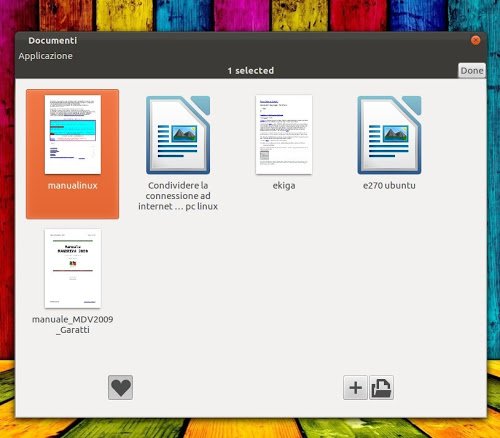Click the desktop wallpaper above the window
The image size is (500, 438).
tap(250, 15)
